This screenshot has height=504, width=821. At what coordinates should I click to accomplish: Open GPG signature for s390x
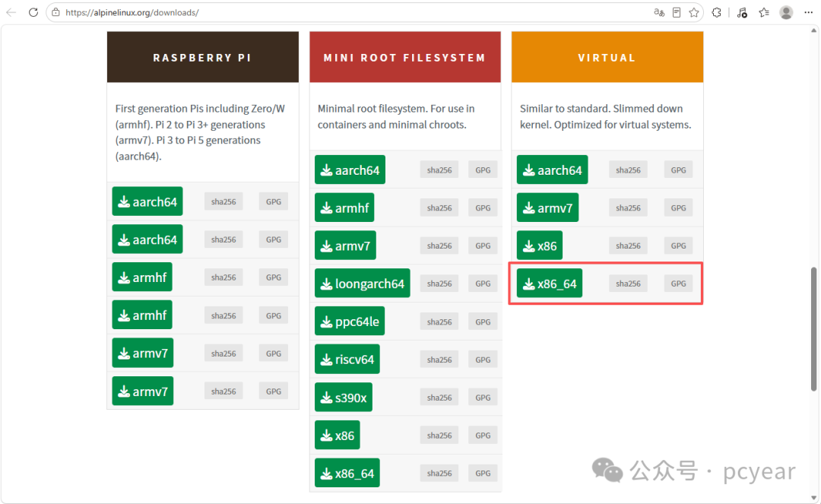click(483, 398)
